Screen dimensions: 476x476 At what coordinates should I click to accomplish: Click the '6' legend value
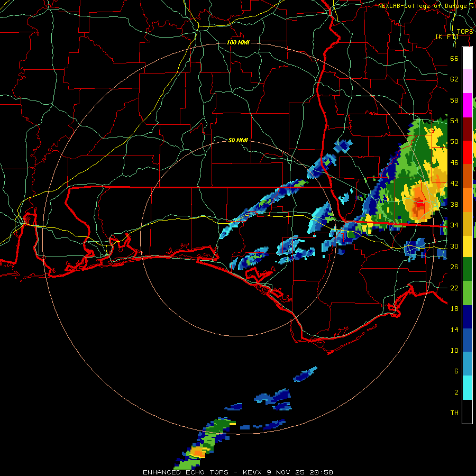coord(456,371)
